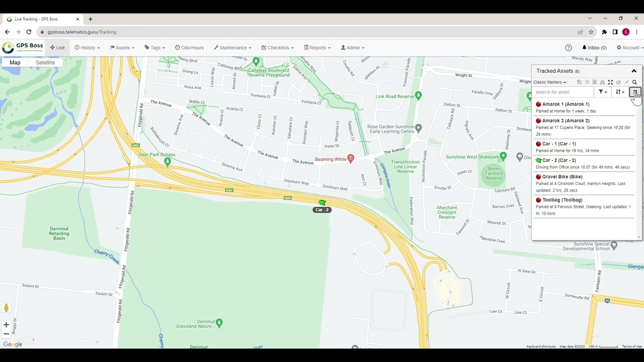Image resolution: width=644 pixels, height=362 pixels.
Task: Click the address bar URL
Action: pyautogui.click(x=82, y=32)
